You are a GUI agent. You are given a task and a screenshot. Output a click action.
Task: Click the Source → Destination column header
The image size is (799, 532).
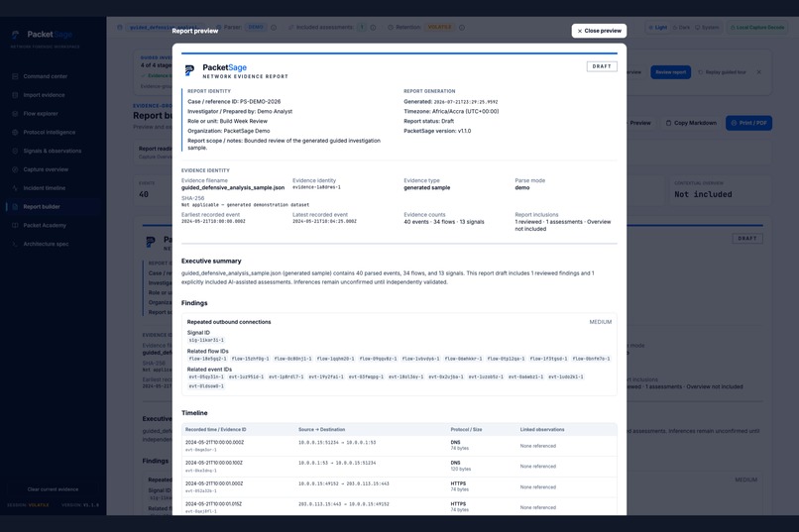(x=321, y=430)
